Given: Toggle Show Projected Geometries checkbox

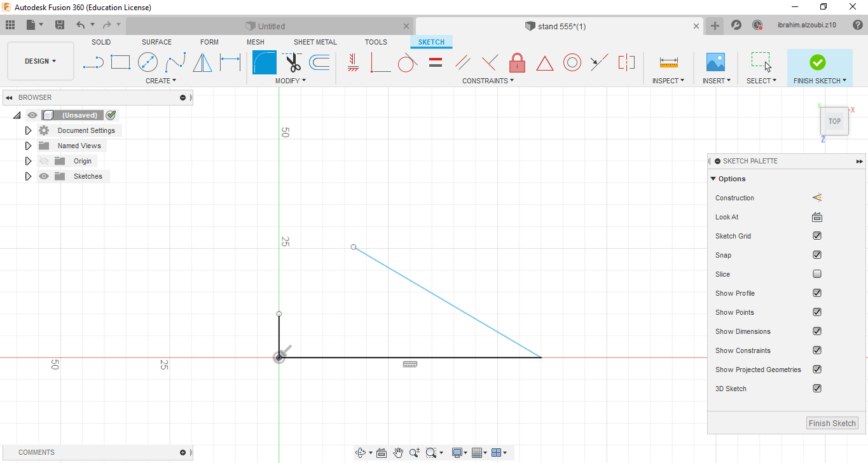Looking at the screenshot, I should pos(817,370).
